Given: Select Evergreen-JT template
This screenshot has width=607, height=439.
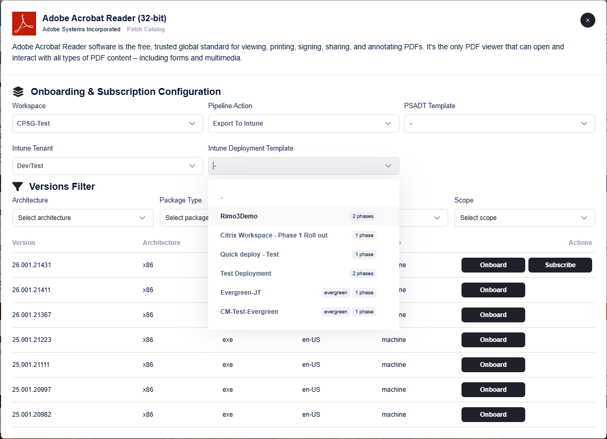Looking at the screenshot, I should tap(304, 293).
